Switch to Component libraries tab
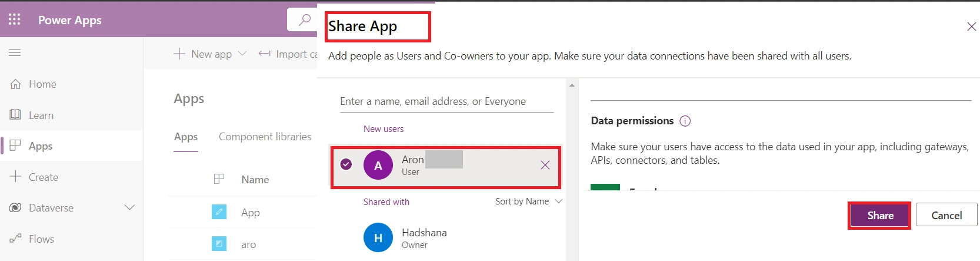This screenshot has width=980, height=261. (x=265, y=137)
